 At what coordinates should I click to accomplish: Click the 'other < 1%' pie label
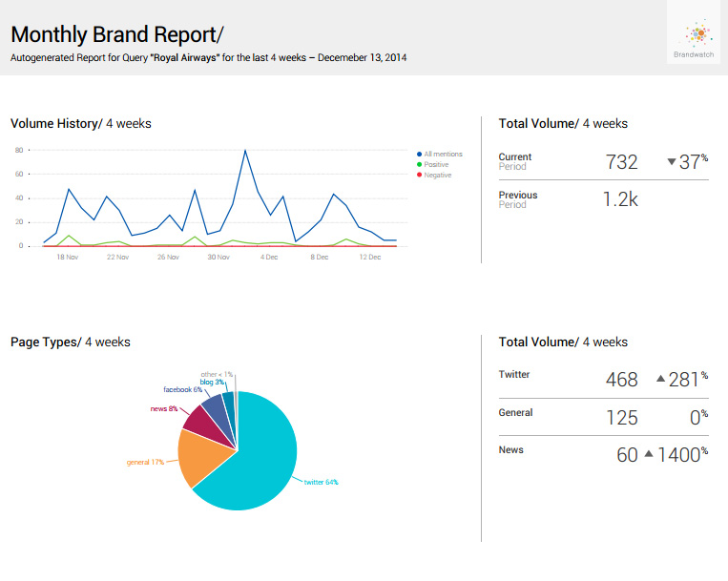tap(217, 375)
